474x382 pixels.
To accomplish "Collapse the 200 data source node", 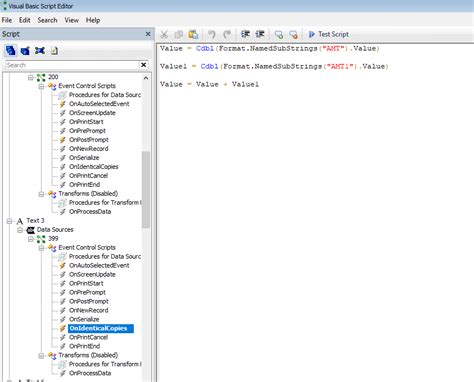I will point(30,77).
